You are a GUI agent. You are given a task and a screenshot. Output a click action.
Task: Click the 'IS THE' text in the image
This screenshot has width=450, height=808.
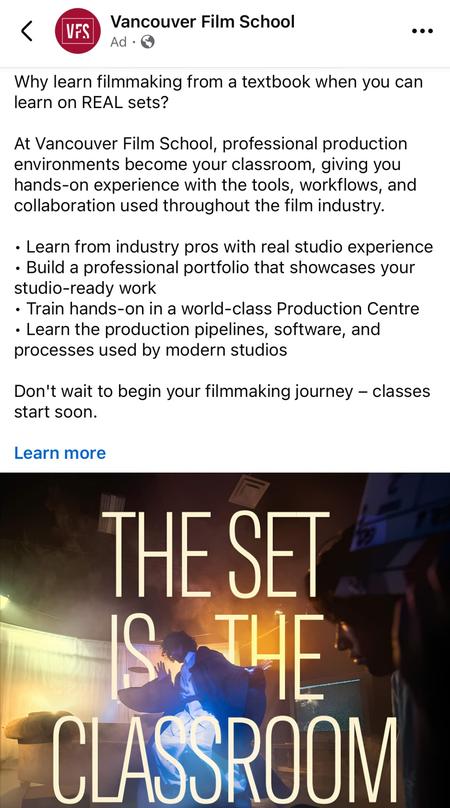218,656
